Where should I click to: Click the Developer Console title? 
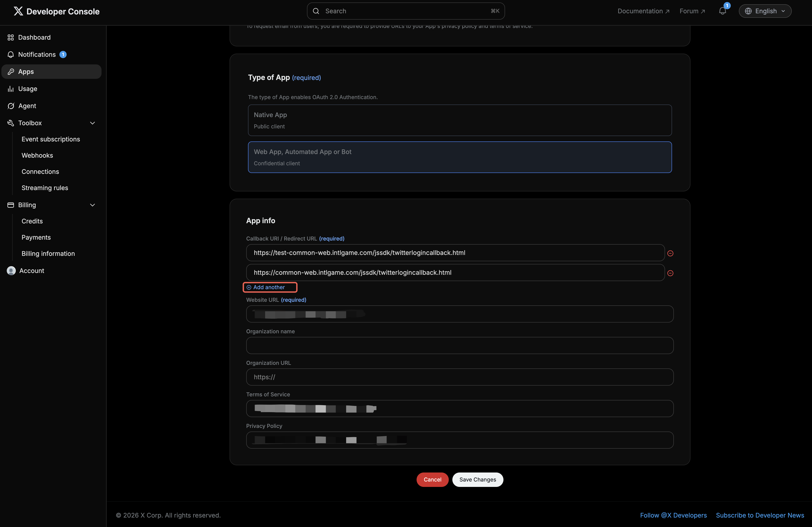tap(63, 11)
